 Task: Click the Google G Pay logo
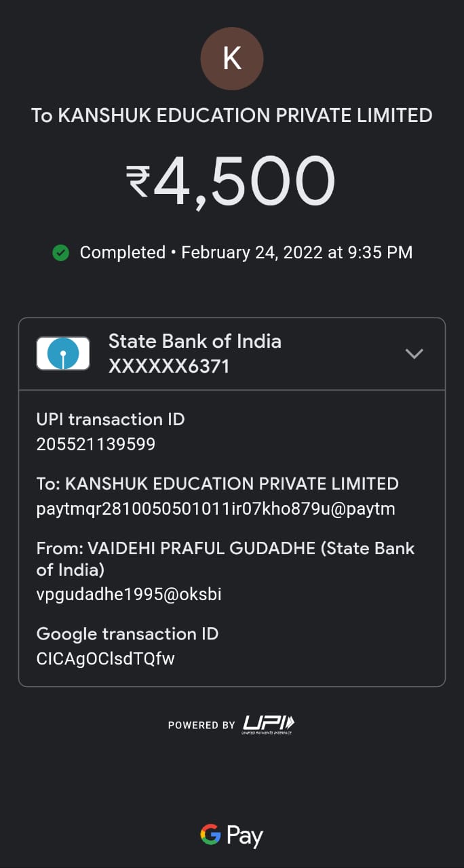[x=232, y=835]
